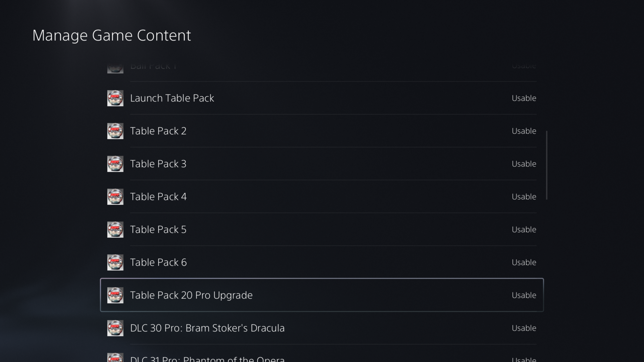Image resolution: width=644 pixels, height=362 pixels.
Task: Select the Table Pack 5 icon
Action: pyautogui.click(x=115, y=230)
